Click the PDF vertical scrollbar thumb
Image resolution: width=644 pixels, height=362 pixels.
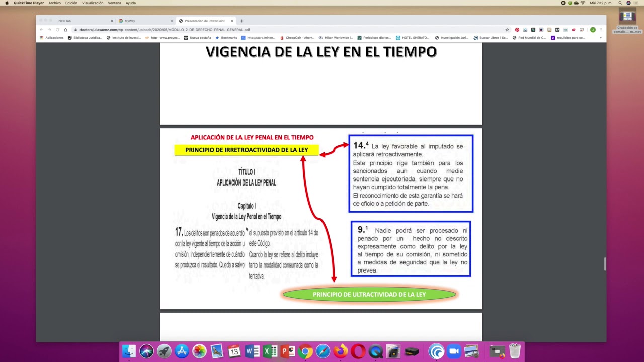(x=605, y=263)
